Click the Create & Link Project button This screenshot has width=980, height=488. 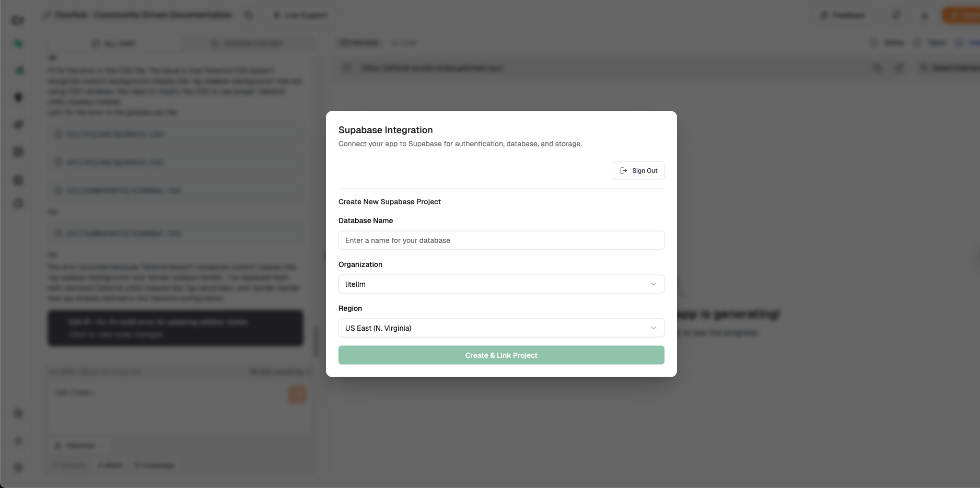[x=501, y=355]
